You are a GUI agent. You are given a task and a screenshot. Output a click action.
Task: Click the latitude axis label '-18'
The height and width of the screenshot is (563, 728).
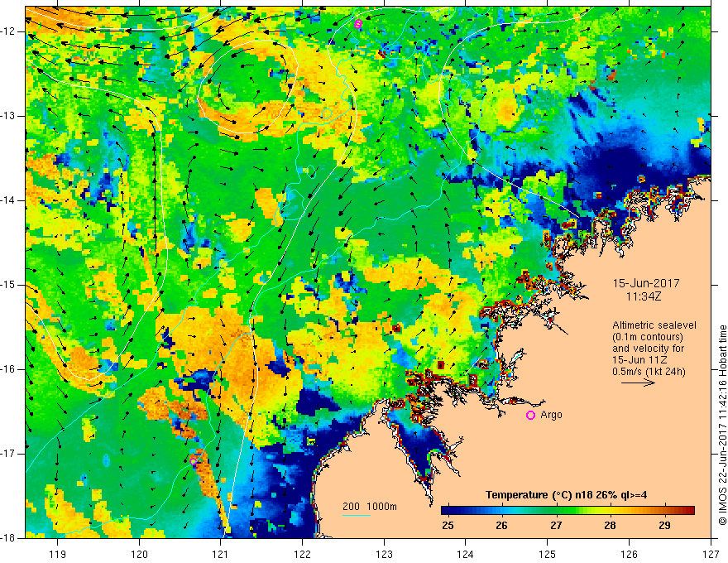(8, 538)
